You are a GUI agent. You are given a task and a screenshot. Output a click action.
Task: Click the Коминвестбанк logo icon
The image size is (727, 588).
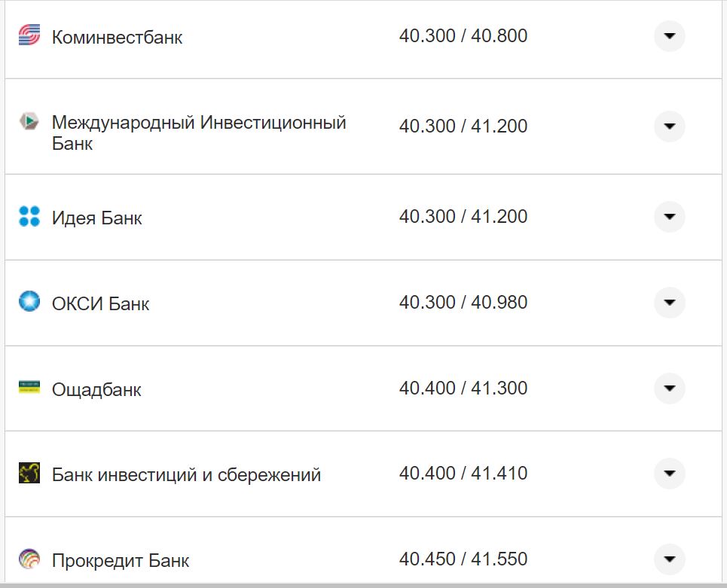[29, 35]
